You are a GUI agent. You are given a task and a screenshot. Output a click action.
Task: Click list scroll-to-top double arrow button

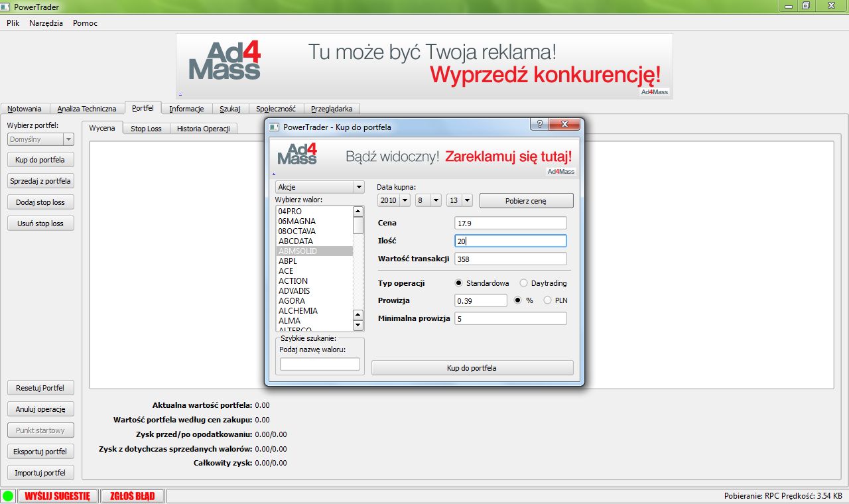click(358, 212)
